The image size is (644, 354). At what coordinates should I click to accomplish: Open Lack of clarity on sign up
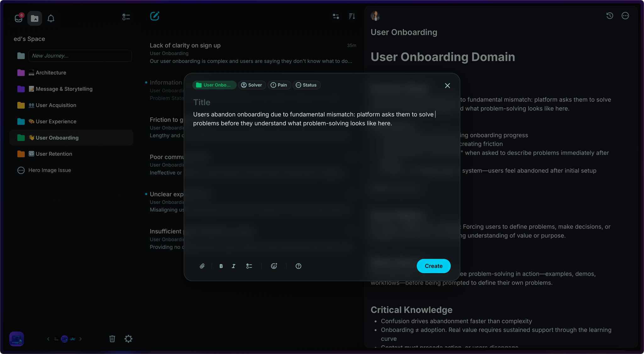click(x=185, y=45)
